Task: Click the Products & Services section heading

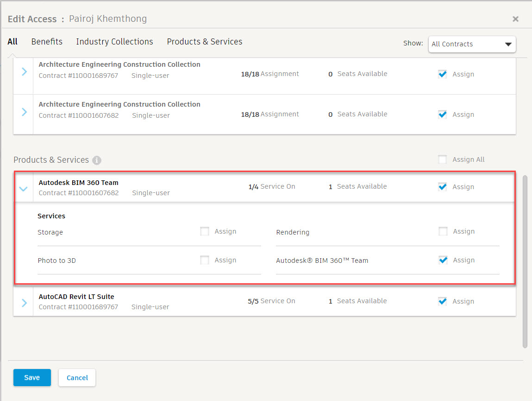Action: coord(51,160)
